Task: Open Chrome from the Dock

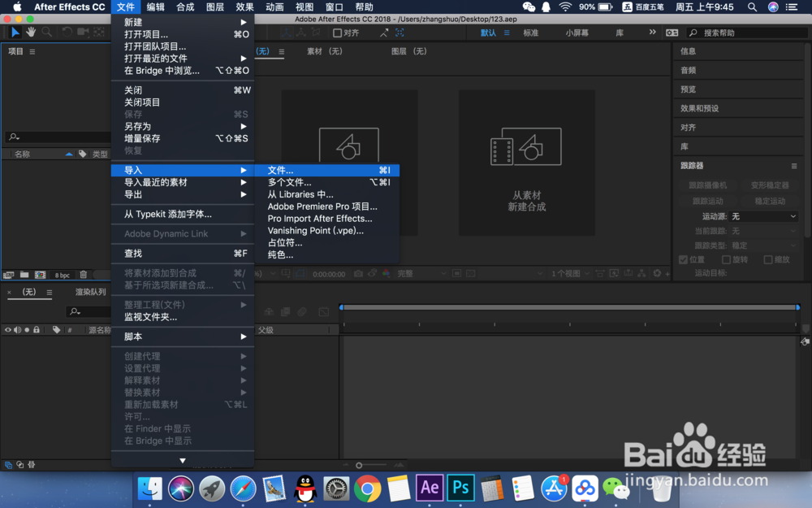Action: click(x=367, y=488)
